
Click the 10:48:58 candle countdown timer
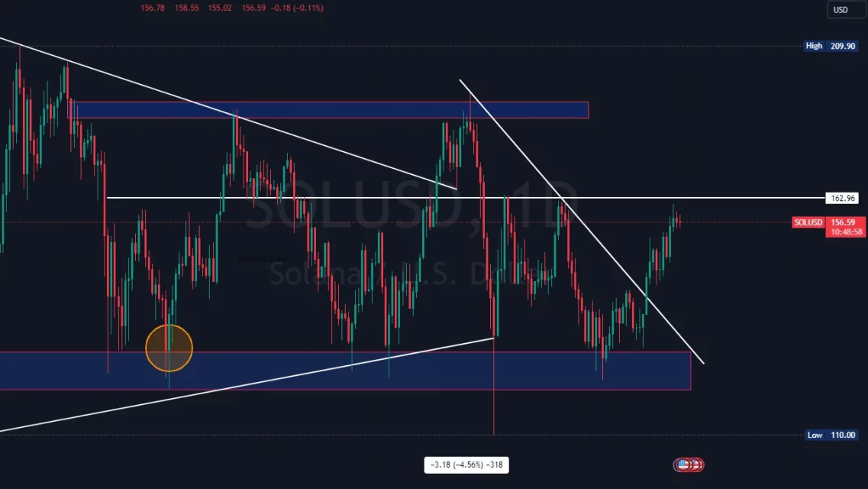tap(846, 232)
